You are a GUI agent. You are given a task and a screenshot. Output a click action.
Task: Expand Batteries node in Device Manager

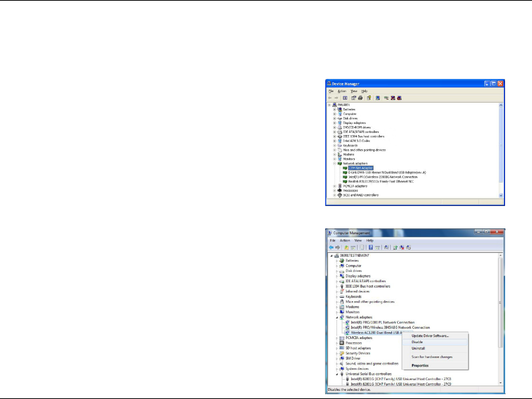click(335, 110)
